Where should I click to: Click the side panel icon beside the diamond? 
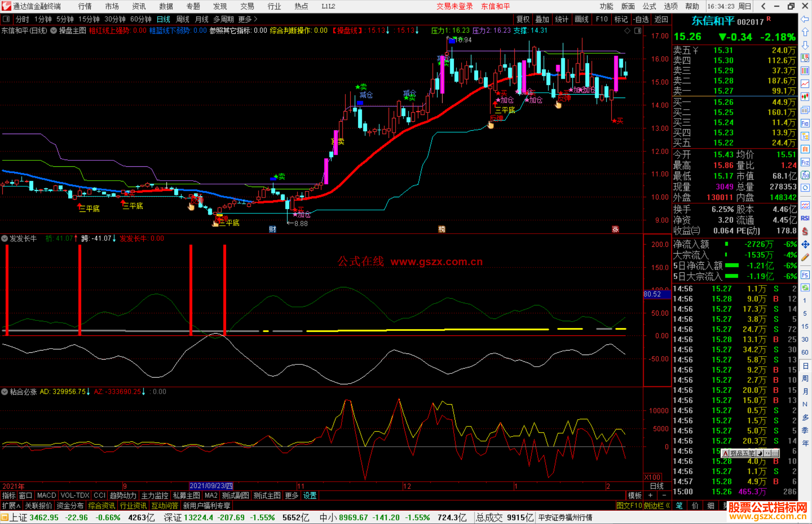(638, 31)
